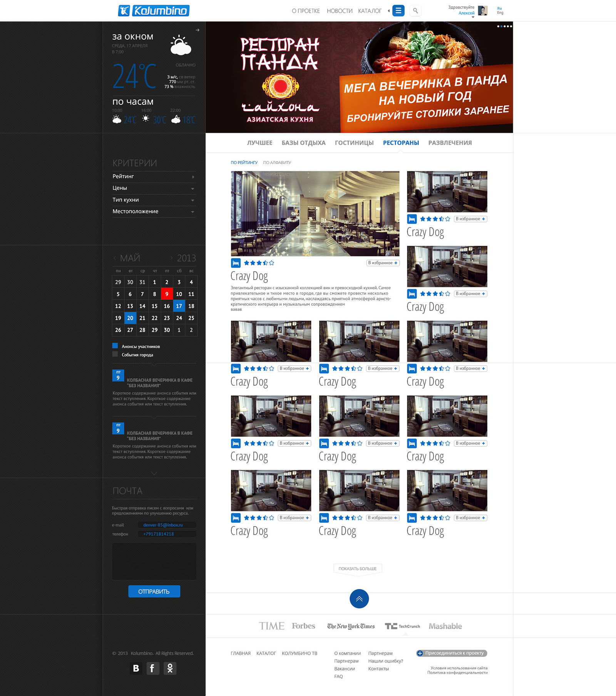The height and width of the screenshot is (696, 616).
Task: Click 'Присоединиться к проекту' button
Action: 452,653
